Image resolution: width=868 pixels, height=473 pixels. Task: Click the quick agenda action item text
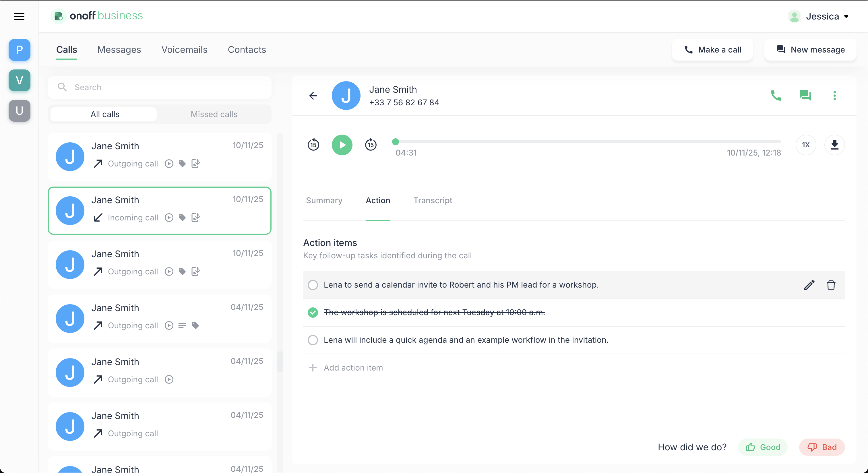[466, 340]
